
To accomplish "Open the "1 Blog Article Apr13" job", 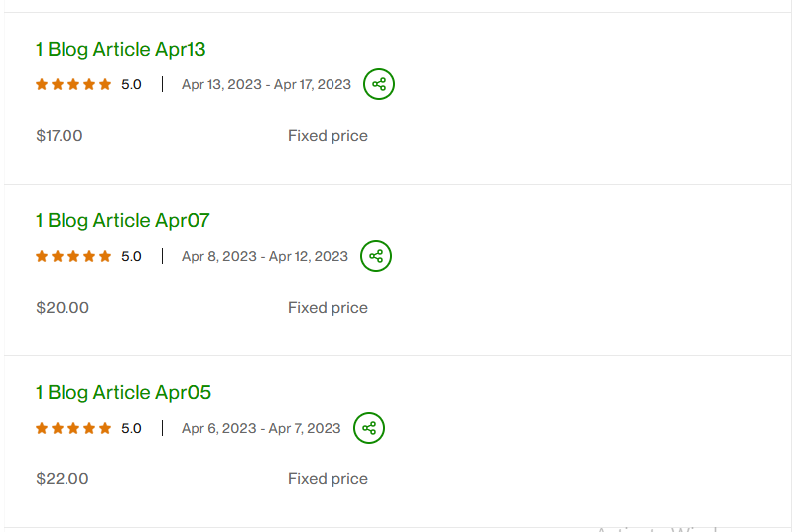I will (121, 49).
